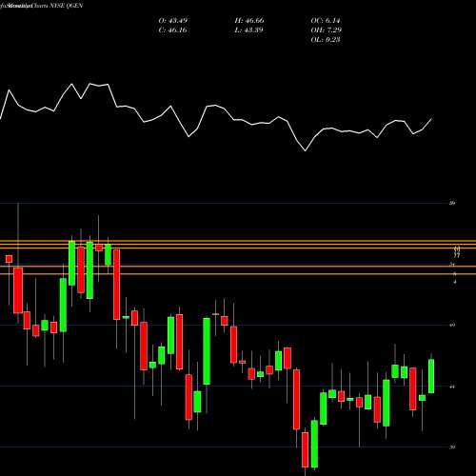Click the OH: 7.29 reading
Viewport: 476px width, 476px height.
[326, 30]
